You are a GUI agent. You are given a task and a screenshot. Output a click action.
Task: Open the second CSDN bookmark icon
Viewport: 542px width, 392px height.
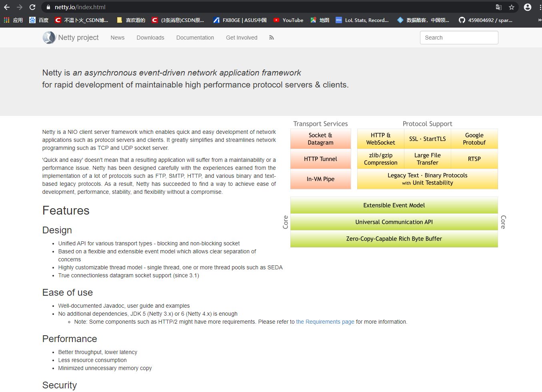pos(155,20)
